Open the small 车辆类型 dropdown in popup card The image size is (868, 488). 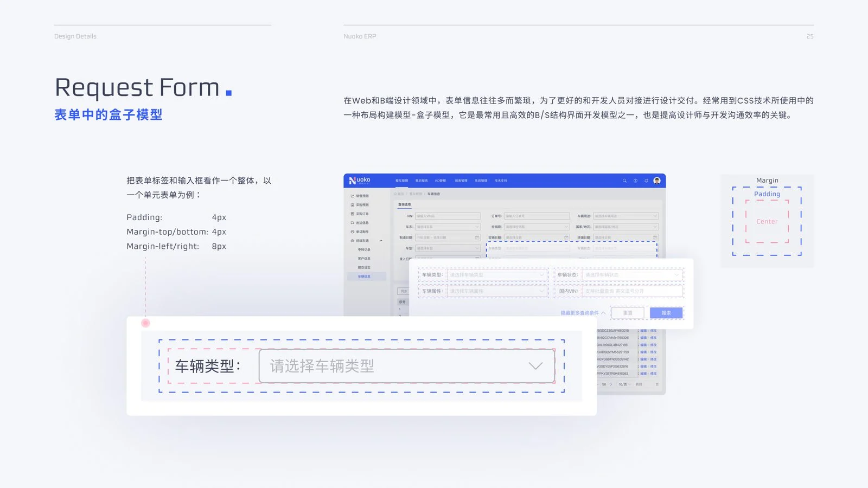tap(496, 275)
